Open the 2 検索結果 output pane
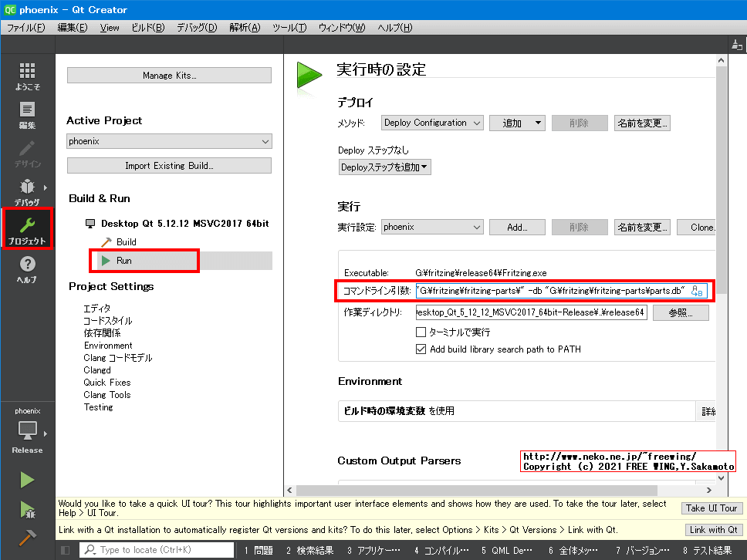 309,551
